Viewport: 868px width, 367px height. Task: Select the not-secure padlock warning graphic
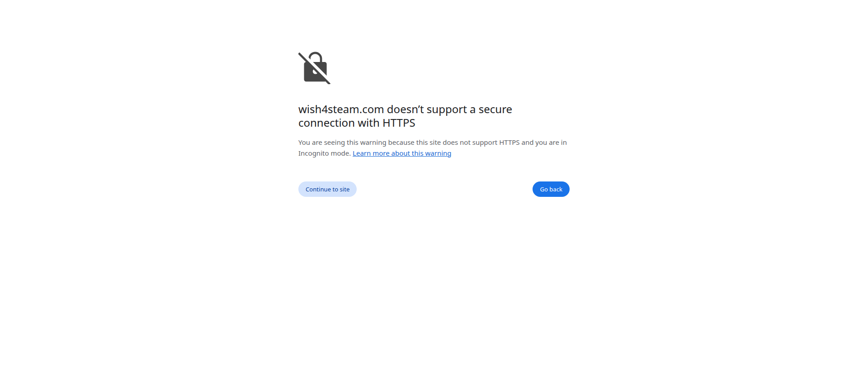(x=315, y=68)
